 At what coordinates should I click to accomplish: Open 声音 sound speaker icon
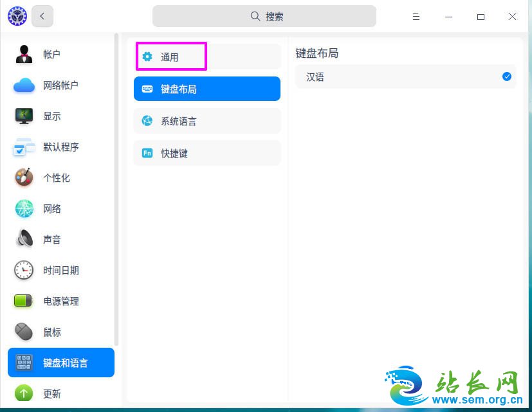tap(24, 240)
